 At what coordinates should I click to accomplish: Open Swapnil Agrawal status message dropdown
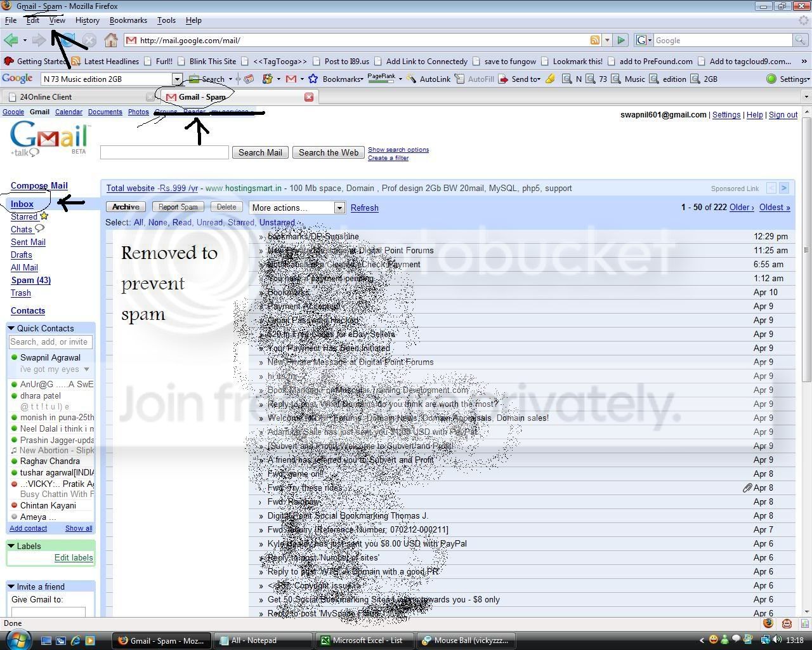point(86,369)
